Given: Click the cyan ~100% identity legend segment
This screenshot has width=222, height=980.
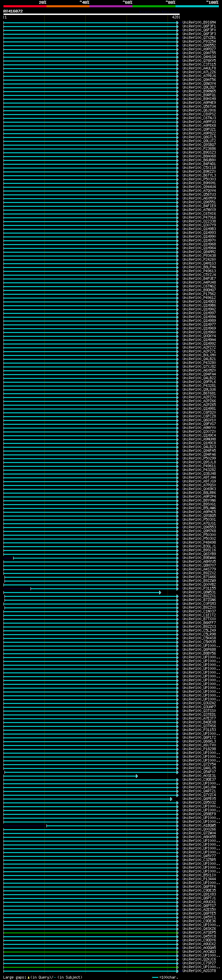Looking at the screenshot, I should coord(197,6).
